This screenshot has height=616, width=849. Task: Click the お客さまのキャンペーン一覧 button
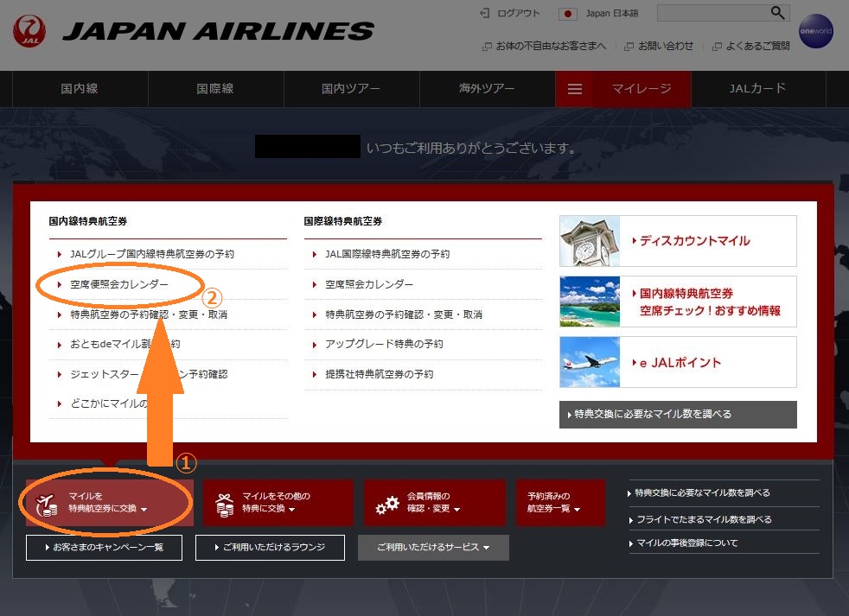click(x=105, y=548)
